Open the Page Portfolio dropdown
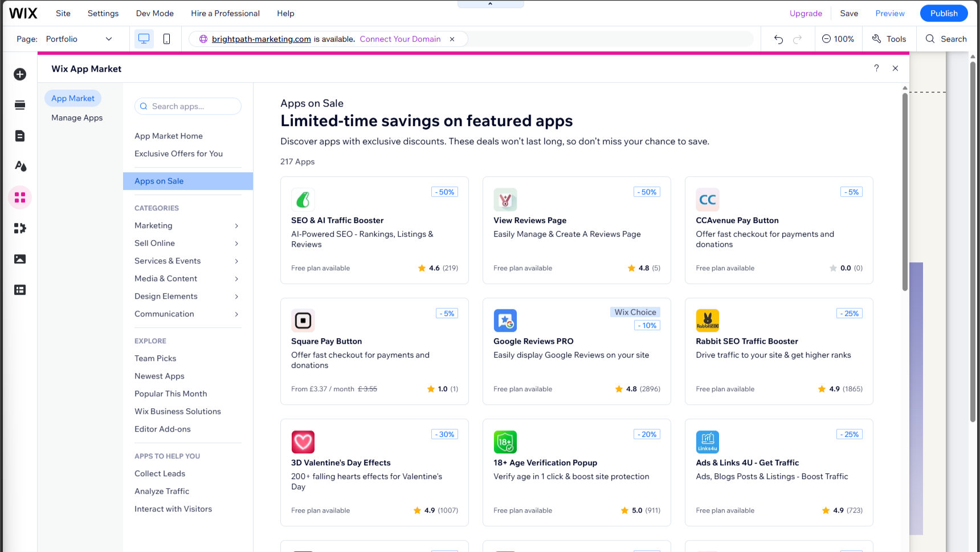This screenshot has height=552, width=980. [79, 39]
